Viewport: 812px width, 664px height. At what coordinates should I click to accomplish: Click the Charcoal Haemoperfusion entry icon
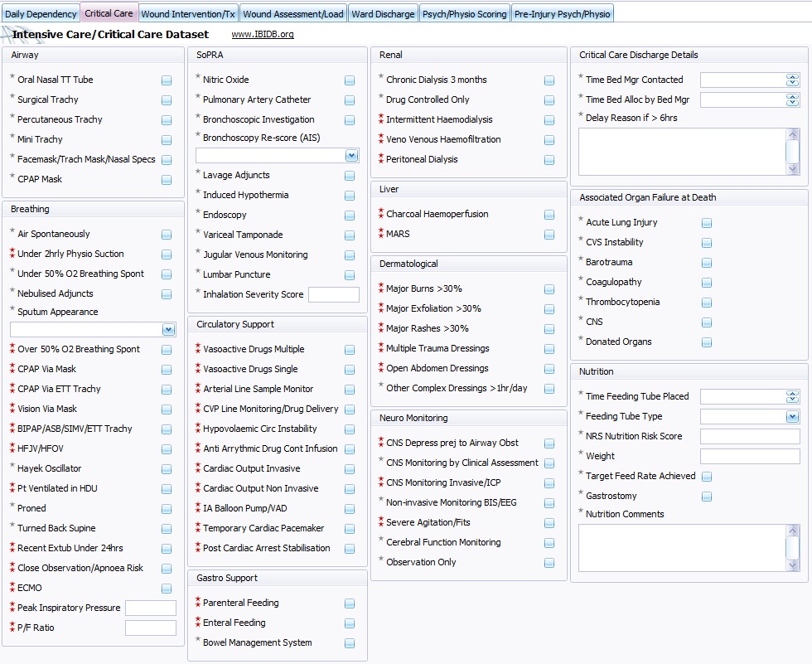click(x=549, y=214)
